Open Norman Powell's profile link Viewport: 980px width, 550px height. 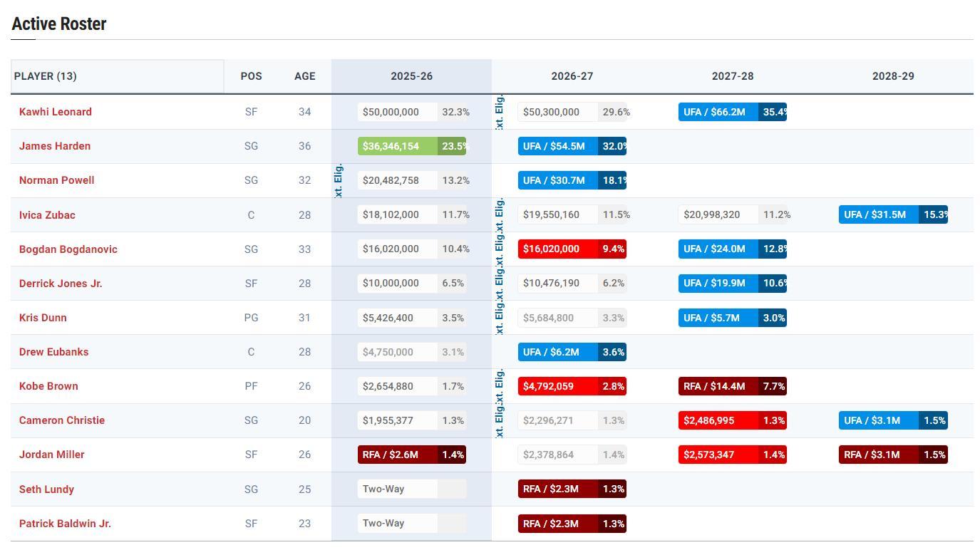click(x=56, y=180)
